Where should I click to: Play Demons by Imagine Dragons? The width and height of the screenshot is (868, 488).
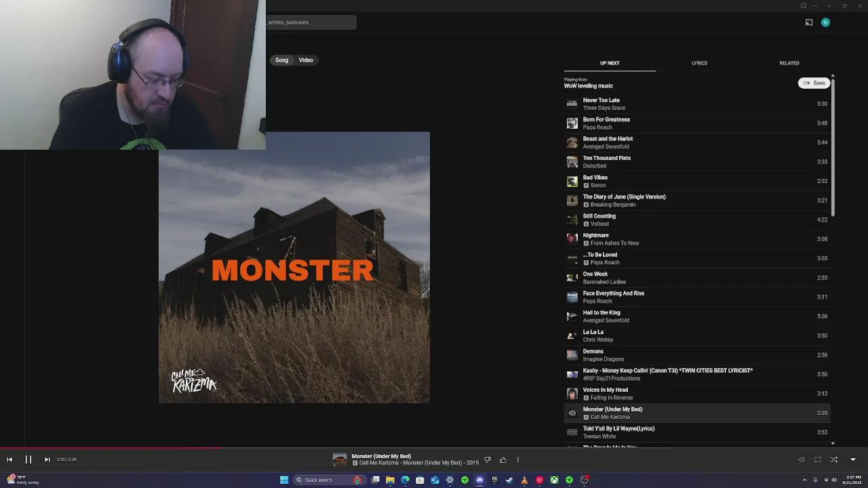[697, 355]
